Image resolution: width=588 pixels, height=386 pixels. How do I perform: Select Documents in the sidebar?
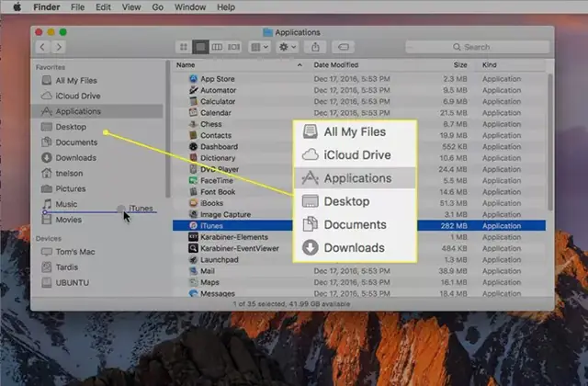pyautogui.click(x=97, y=142)
